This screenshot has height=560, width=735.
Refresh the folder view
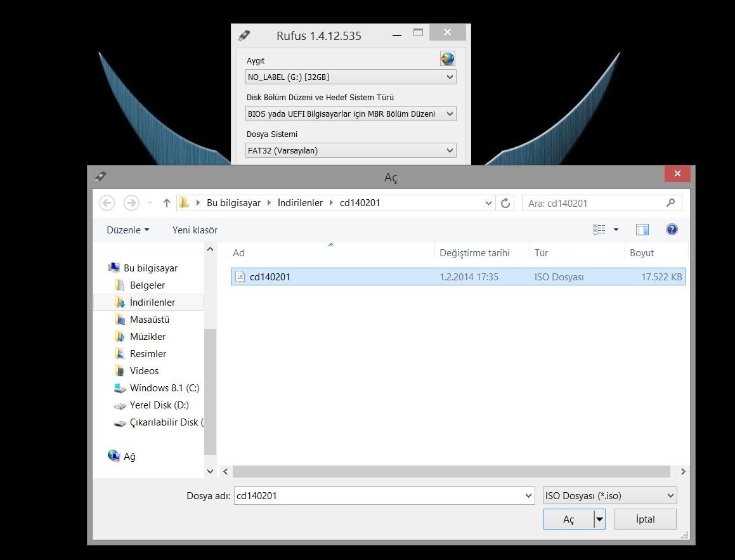[505, 203]
